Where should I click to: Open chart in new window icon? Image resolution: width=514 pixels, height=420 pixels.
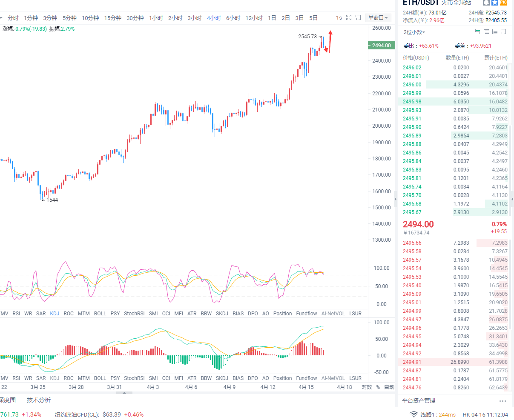tap(358, 17)
